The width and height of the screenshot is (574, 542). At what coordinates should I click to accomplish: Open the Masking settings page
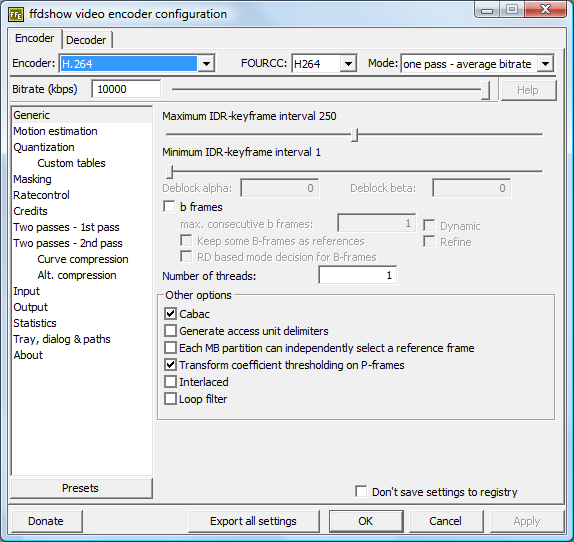[x=32, y=179]
